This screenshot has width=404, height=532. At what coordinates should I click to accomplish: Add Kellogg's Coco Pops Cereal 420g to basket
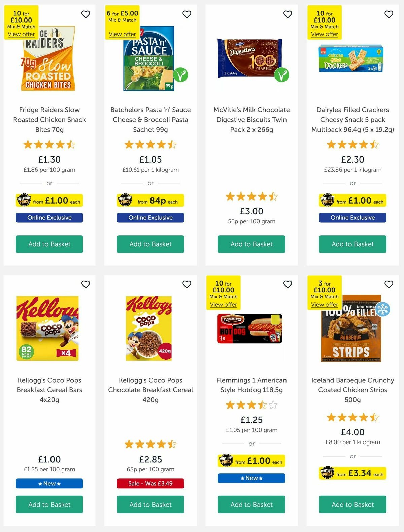click(x=150, y=505)
